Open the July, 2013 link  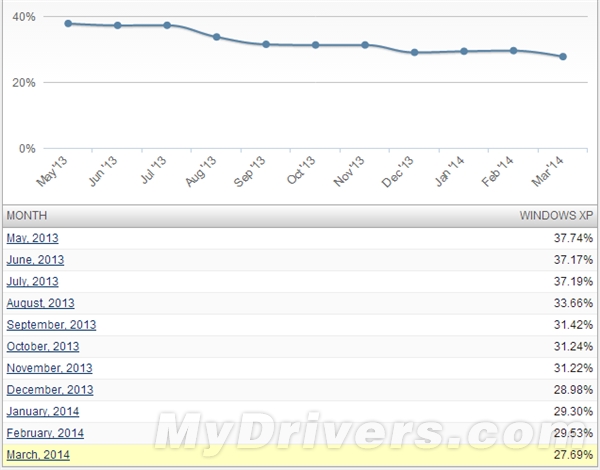point(33,281)
